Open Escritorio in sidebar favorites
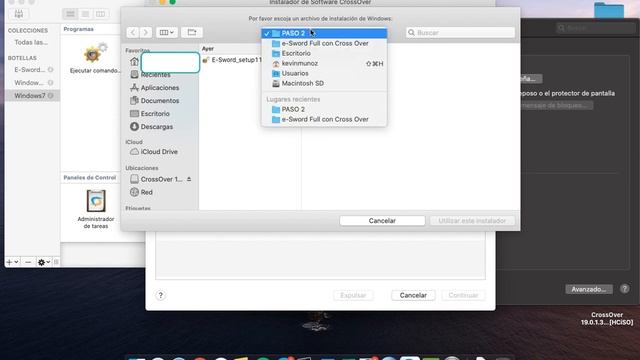This screenshot has height=360, width=640. coord(150,114)
